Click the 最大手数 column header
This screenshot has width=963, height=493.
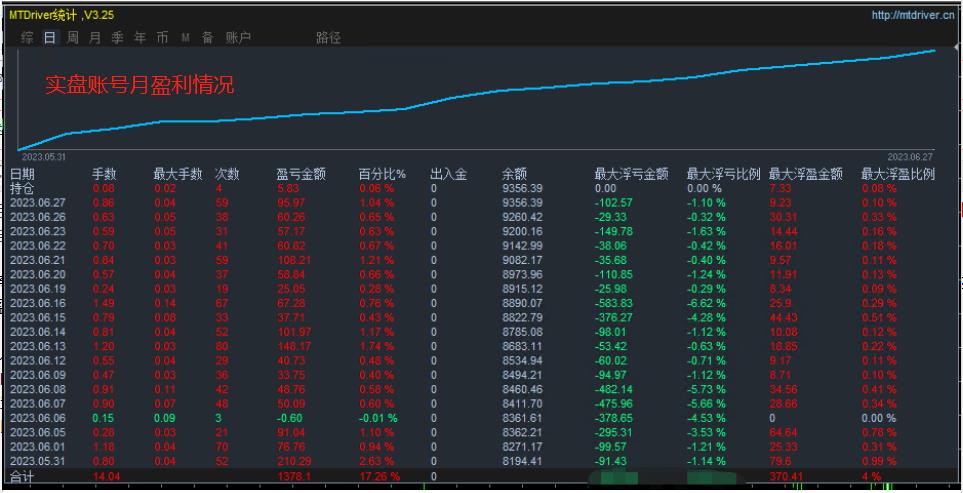coord(178,174)
